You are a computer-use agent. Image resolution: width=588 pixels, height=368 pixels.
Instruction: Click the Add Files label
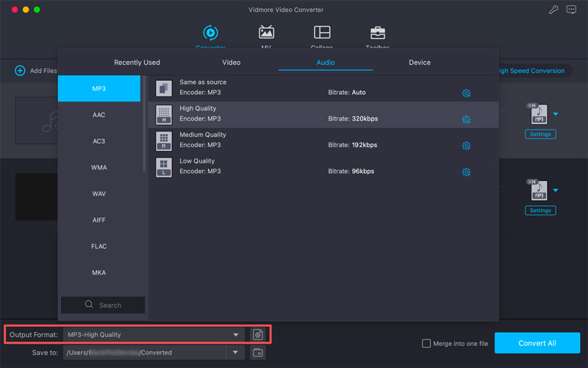tap(43, 71)
